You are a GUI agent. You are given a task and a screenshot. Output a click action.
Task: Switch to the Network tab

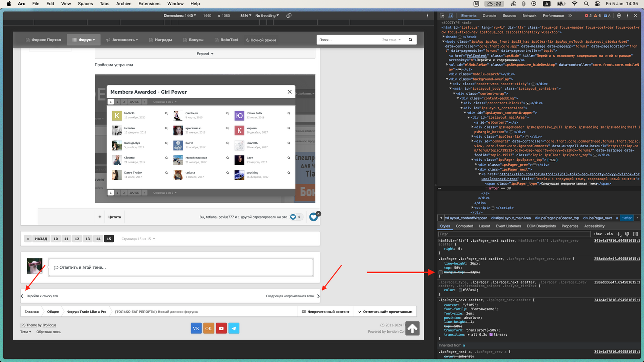(x=529, y=16)
